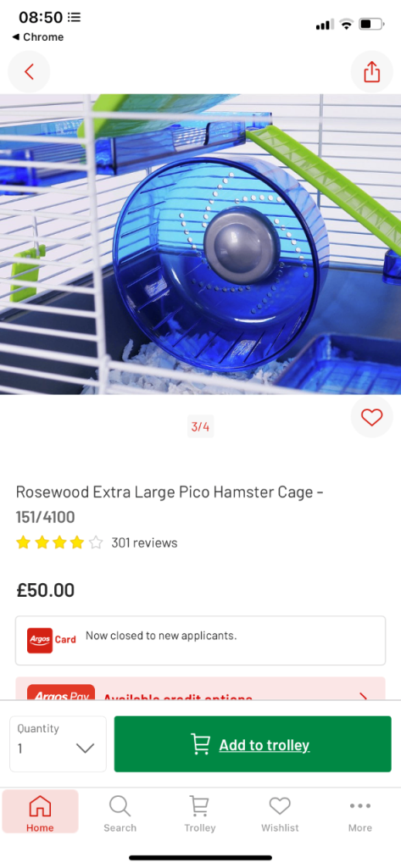Tap the star rating row
Screen dimensions: 401x868
pyautogui.click(x=59, y=542)
